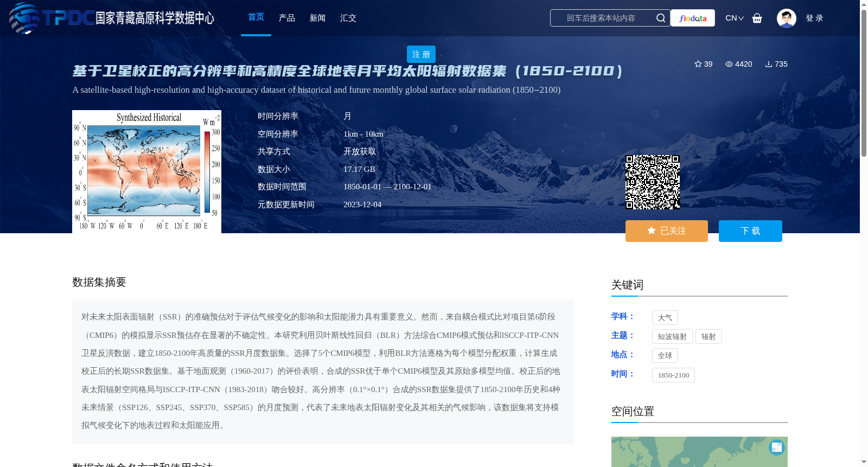The width and height of the screenshot is (868, 467).
Task: Toggle the 已关注 follow button
Action: [667, 231]
